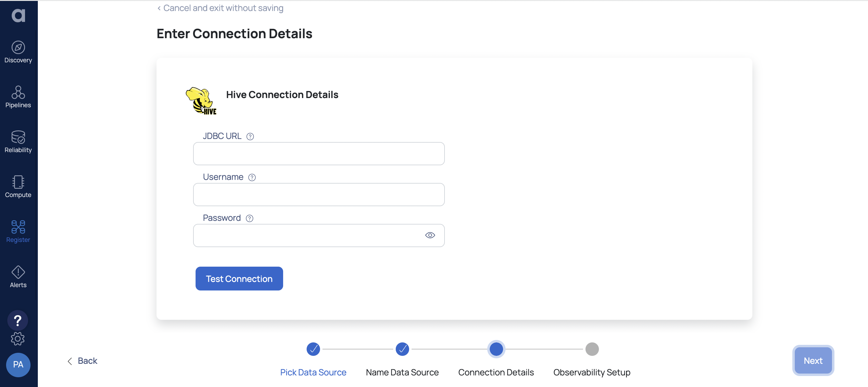Open the Reliability section
The height and width of the screenshot is (387, 868).
18,142
